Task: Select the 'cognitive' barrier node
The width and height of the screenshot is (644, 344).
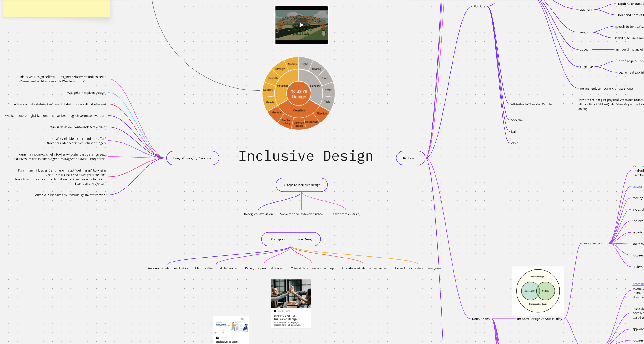Action: click(586, 67)
